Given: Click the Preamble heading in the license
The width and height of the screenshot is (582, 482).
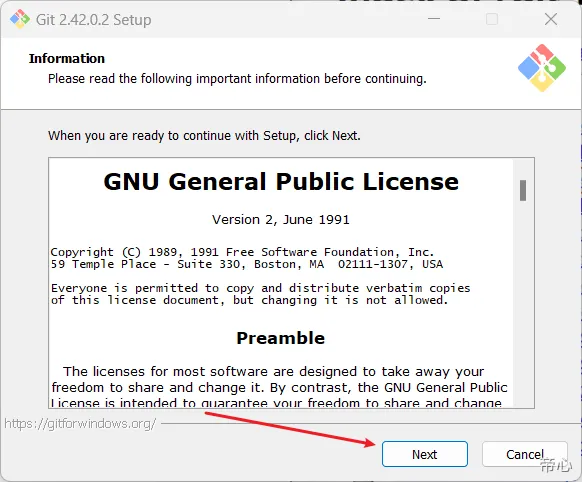Looking at the screenshot, I should click(x=281, y=338).
